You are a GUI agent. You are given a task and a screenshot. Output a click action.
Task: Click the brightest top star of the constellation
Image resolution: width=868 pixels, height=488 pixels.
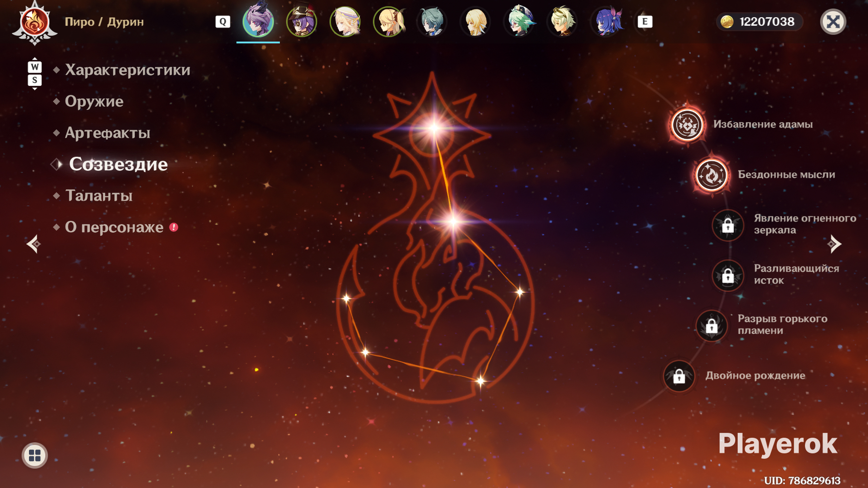tap(434, 129)
